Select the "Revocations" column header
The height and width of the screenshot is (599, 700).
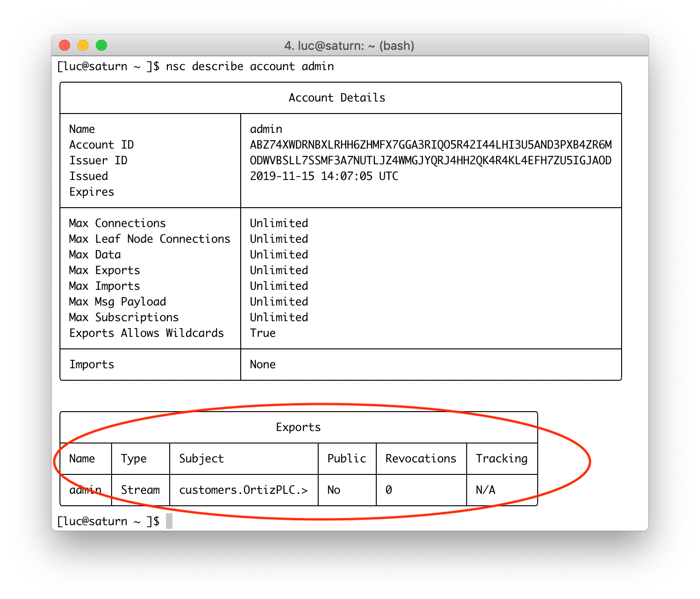pyautogui.click(x=421, y=458)
